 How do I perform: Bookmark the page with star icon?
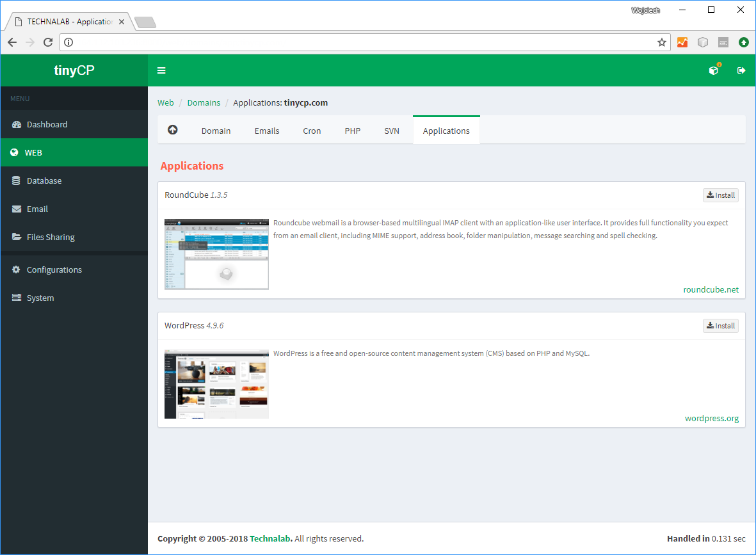661,42
